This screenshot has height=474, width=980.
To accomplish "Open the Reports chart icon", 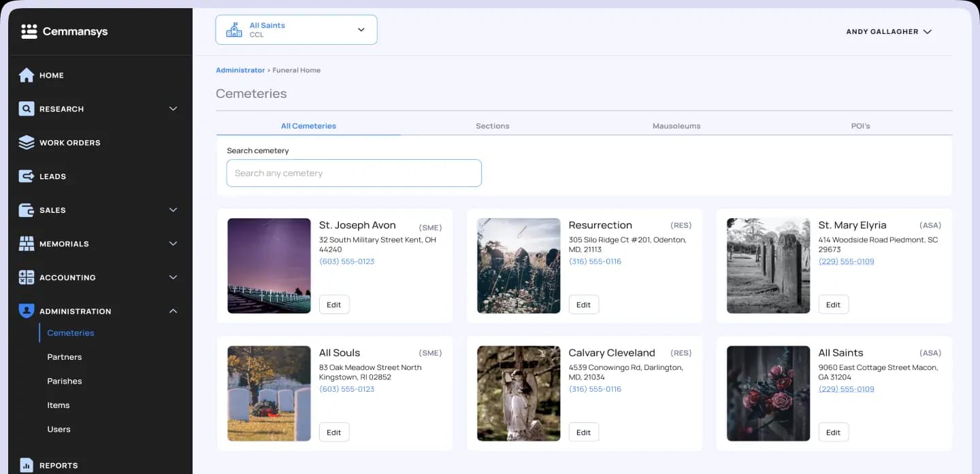I will click(x=27, y=465).
